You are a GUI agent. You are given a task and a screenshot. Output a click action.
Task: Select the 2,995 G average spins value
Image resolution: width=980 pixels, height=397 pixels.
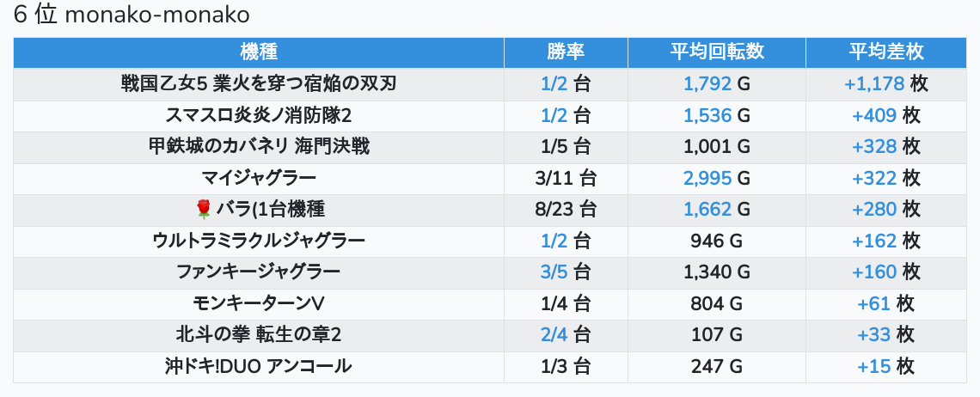point(717,178)
